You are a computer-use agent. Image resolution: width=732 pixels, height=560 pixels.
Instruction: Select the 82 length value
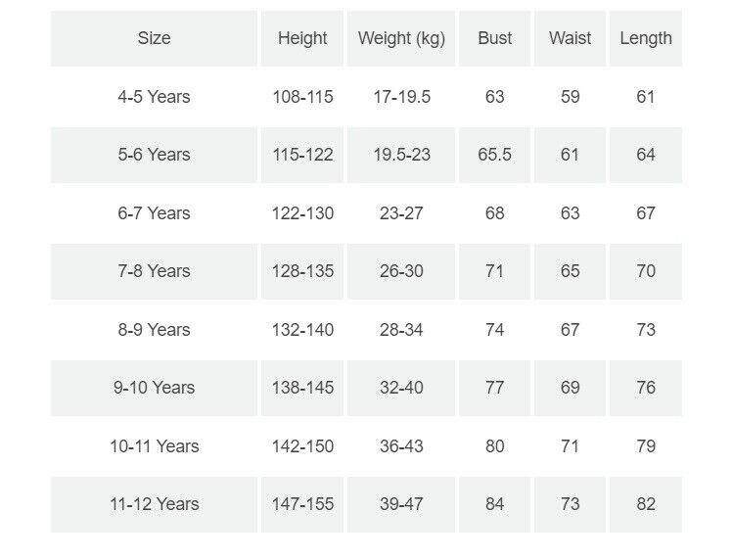point(646,504)
